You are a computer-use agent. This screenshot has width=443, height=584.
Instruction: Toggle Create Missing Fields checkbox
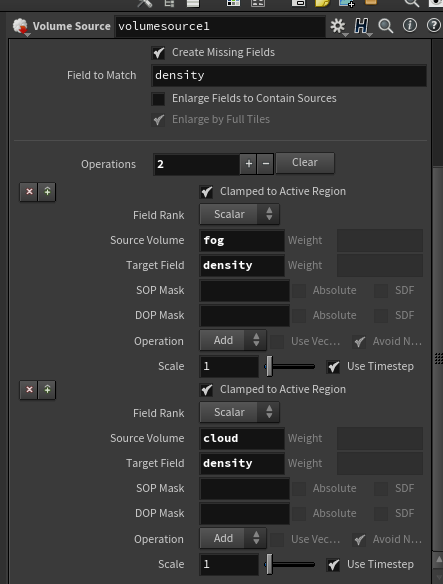click(x=158, y=53)
